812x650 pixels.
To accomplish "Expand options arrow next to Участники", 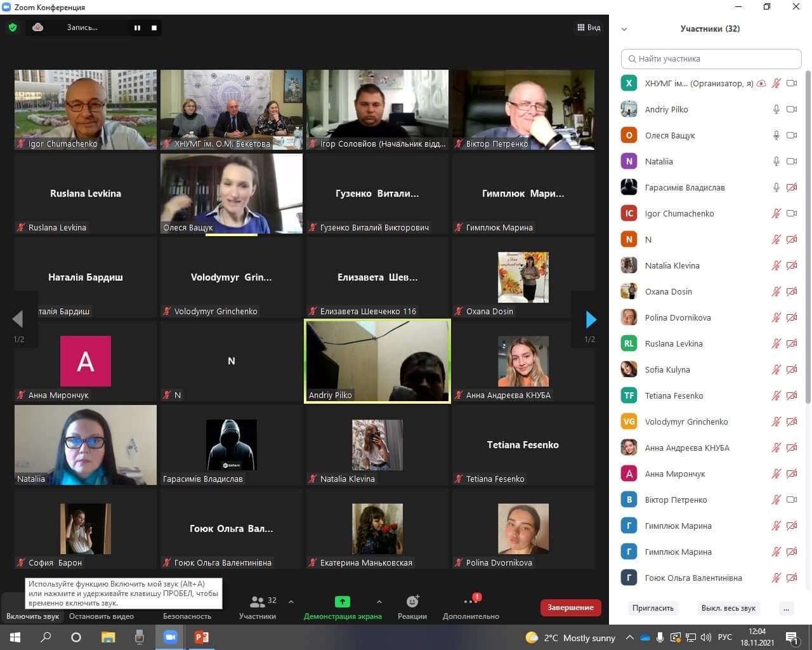I will (291, 602).
